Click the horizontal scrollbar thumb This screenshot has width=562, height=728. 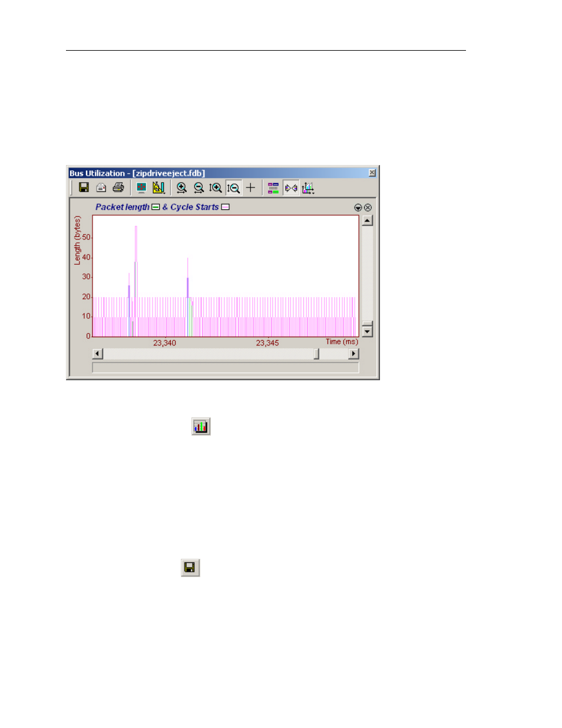coord(316,354)
